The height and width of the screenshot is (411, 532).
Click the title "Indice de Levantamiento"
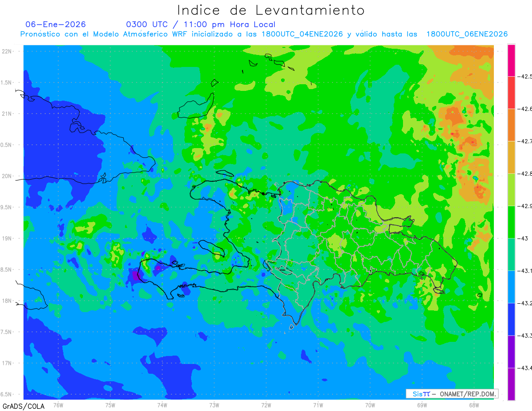click(x=271, y=10)
